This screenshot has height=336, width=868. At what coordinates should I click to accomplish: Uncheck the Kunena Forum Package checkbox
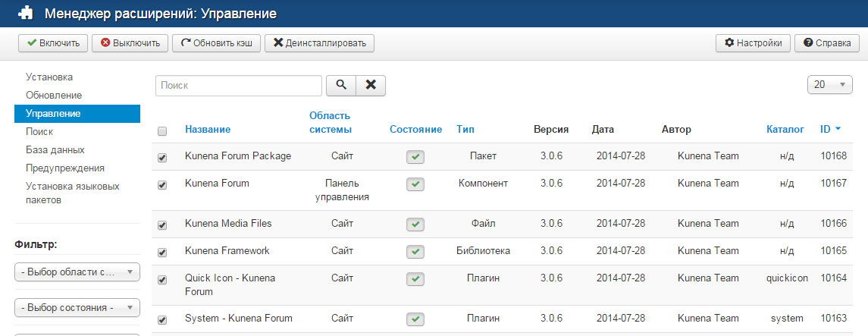pyautogui.click(x=162, y=158)
